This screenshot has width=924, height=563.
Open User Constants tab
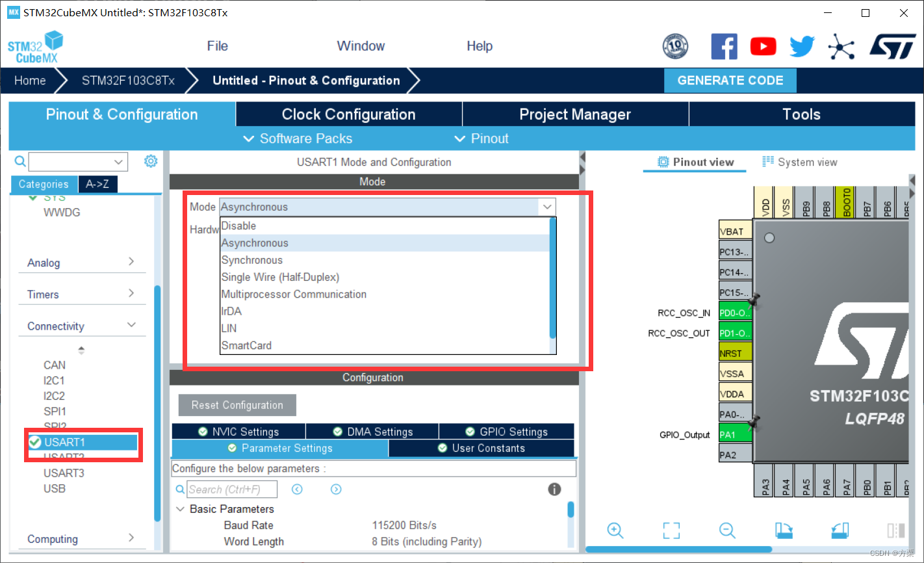click(481, 448)
